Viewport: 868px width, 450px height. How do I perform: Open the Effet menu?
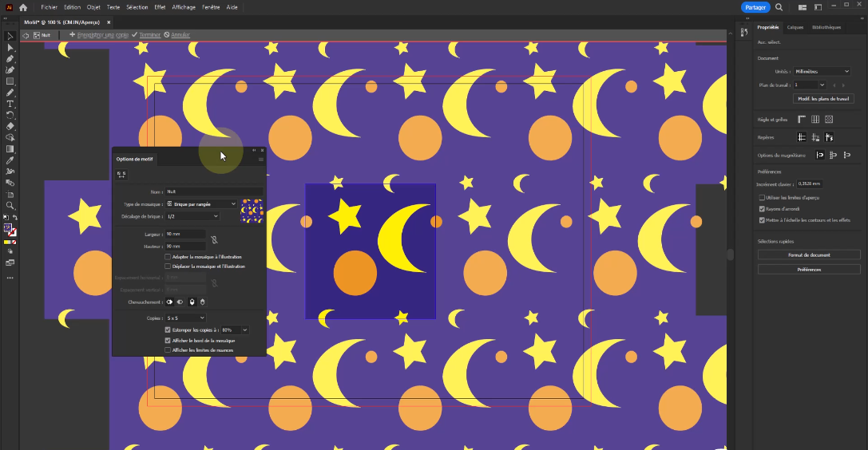pyautogui.click(x=161, y=7)
